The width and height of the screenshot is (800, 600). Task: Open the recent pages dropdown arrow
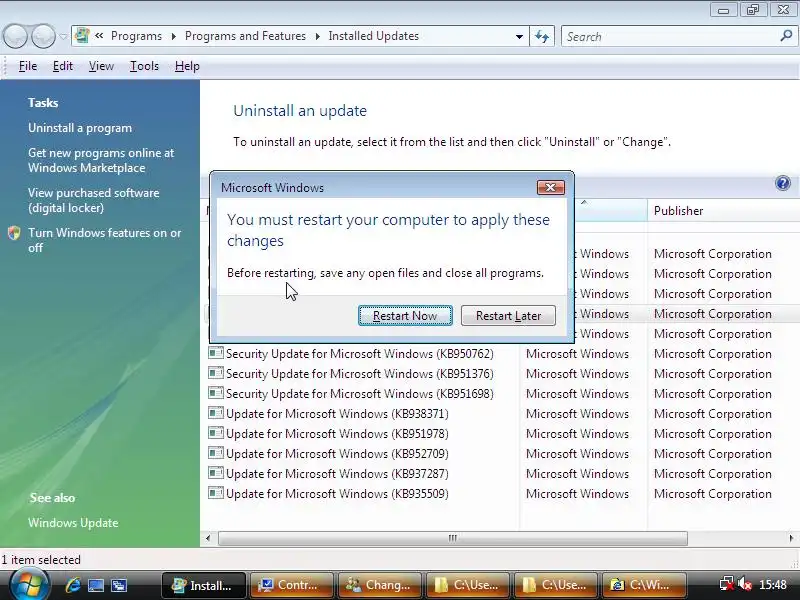coord(63,37)
